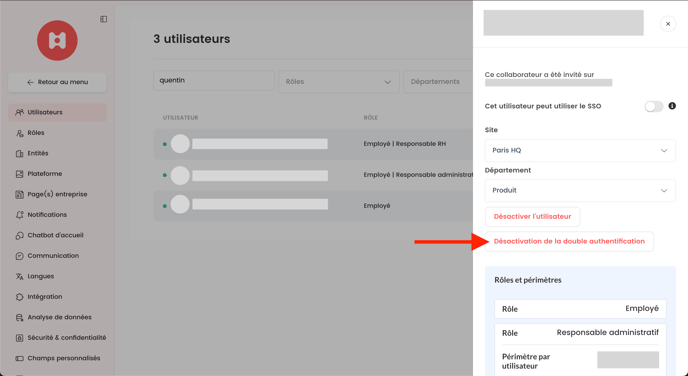
Task: Open the Départements filter dropdown
Action: pyautogui.click(x=438, y=82)
